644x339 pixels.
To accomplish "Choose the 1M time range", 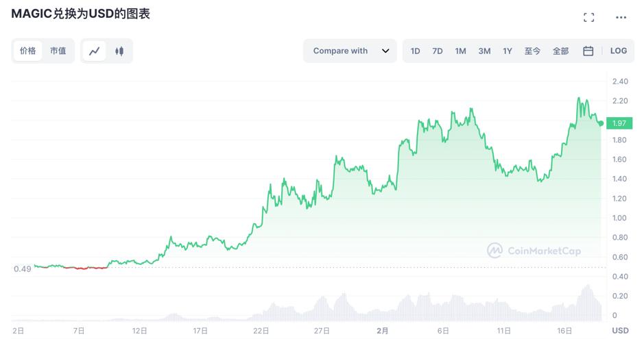I will pos(460,51).
